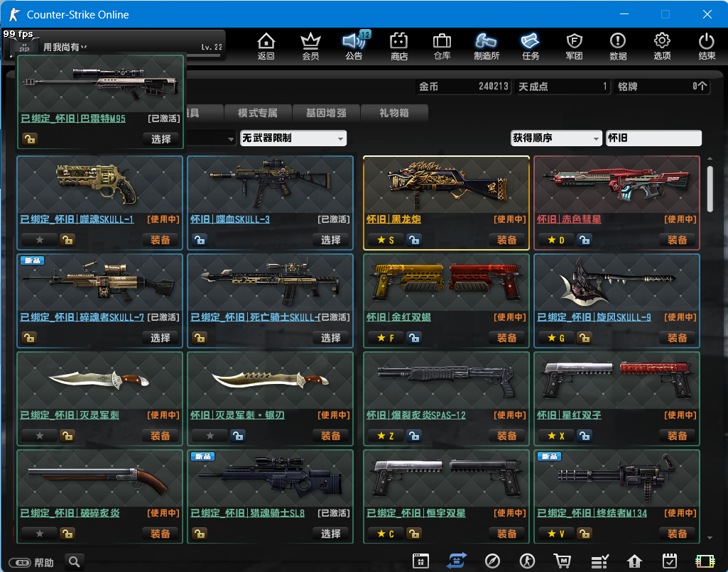Open 公告 announcements megaphone icon
Image resolution: width=728 pixels, height=572 pixels.
coord(354,46)
